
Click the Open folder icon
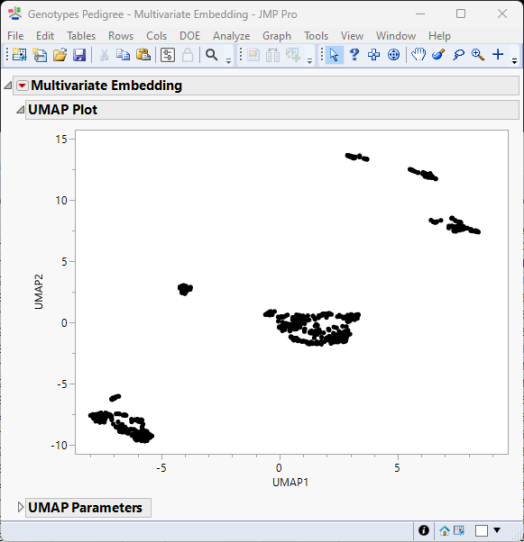59,55
